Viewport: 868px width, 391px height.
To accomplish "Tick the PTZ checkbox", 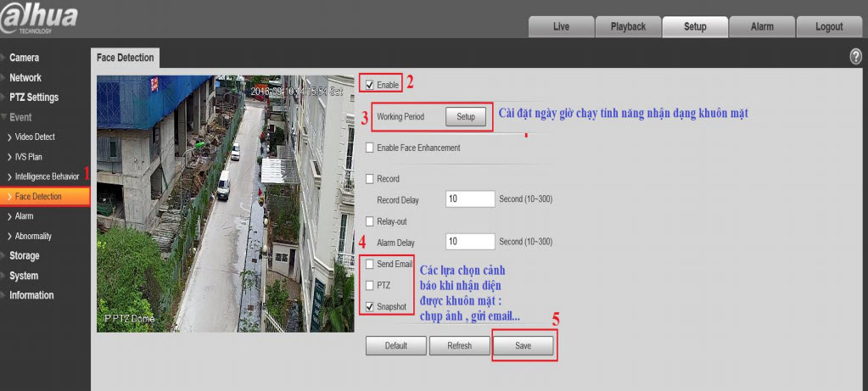I will click(x=370, y=285).
